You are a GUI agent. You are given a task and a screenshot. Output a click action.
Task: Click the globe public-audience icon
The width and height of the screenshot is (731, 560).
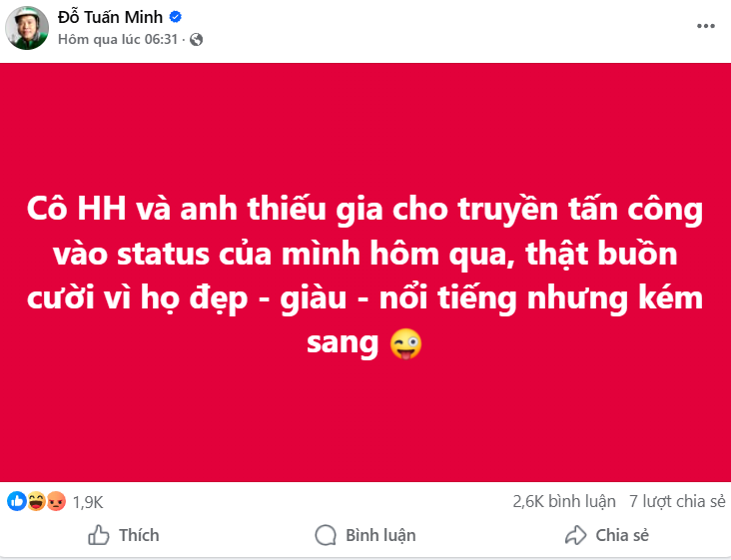click(x=196, y=40)
